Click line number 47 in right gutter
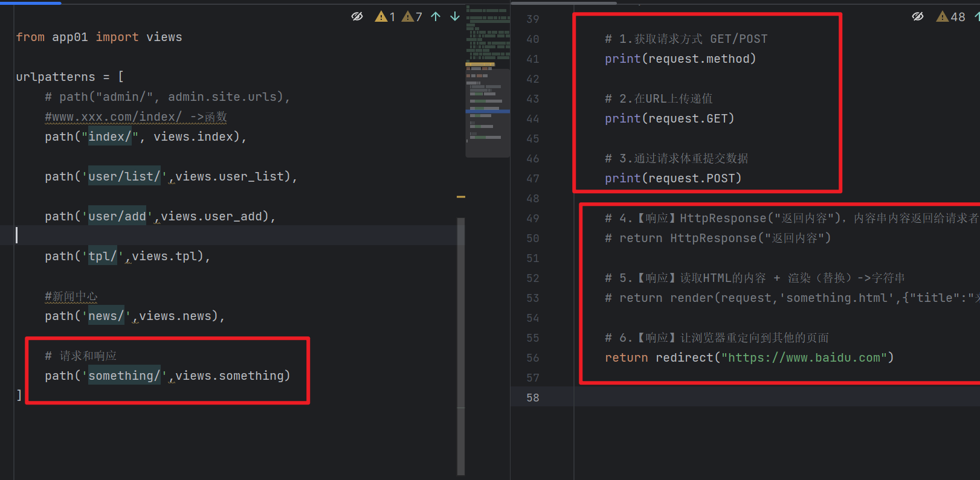This screenshot has width=980, height=480. click(x=532, y=178)
